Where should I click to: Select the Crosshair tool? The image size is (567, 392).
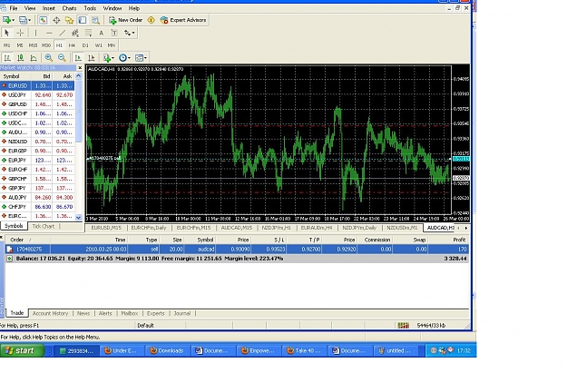[20, 33]
